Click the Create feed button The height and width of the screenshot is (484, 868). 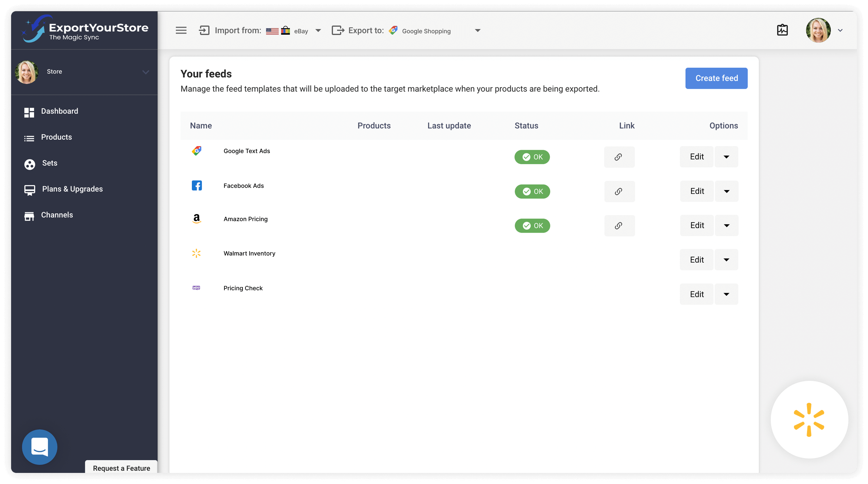(x=716, y=78)
